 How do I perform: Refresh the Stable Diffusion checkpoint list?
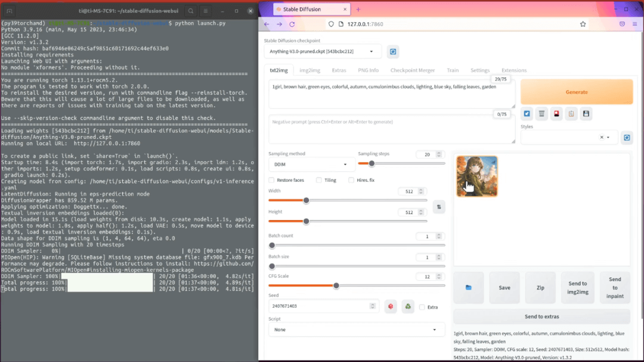click(x=393, y=52)
